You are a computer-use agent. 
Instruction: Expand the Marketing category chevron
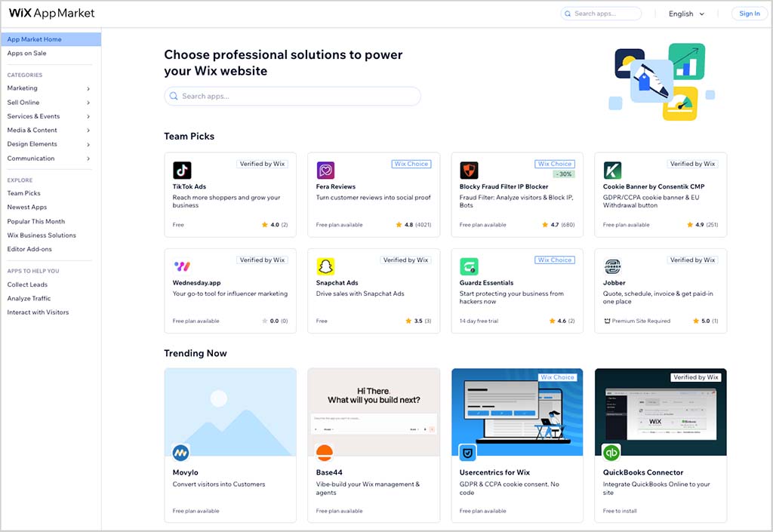point(88,89)
